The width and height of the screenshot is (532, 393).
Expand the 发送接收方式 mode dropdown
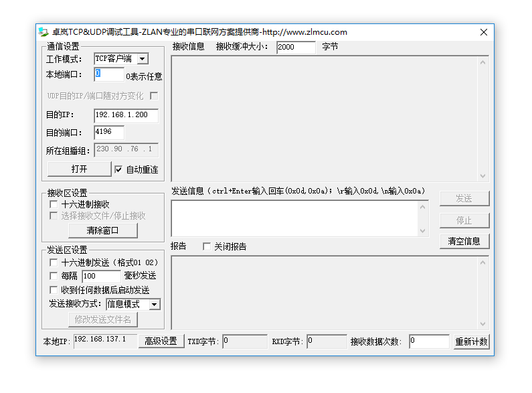coord(155,305)
